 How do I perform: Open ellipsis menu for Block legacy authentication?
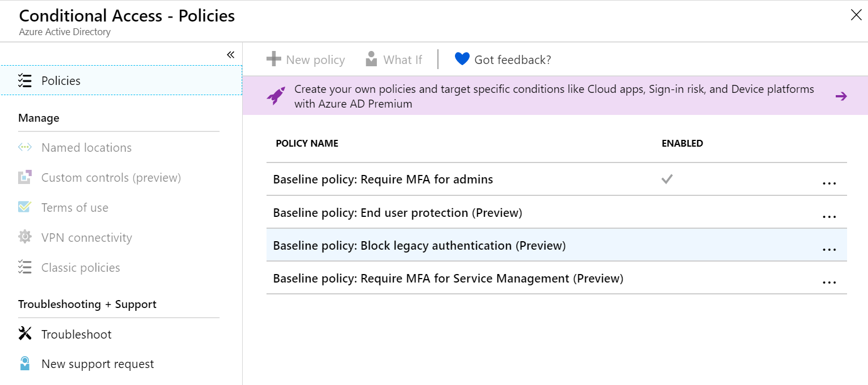point(829,250)
